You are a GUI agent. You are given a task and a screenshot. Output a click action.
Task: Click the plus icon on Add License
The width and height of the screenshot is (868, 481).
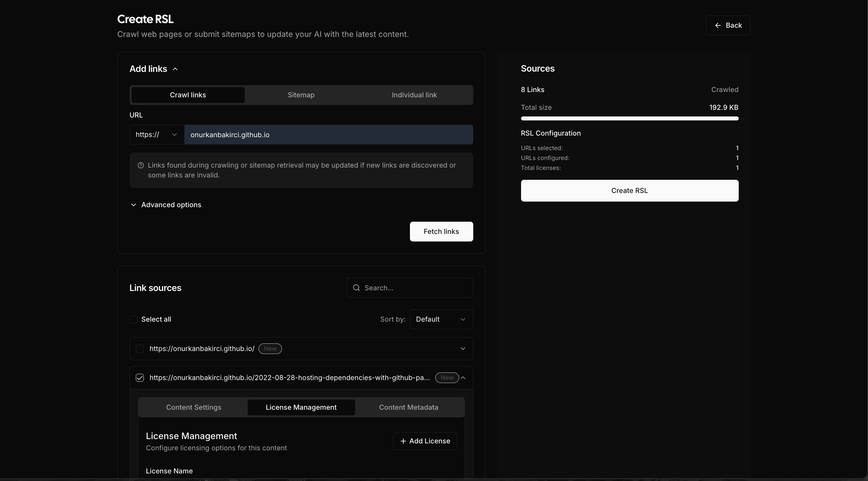403,441
